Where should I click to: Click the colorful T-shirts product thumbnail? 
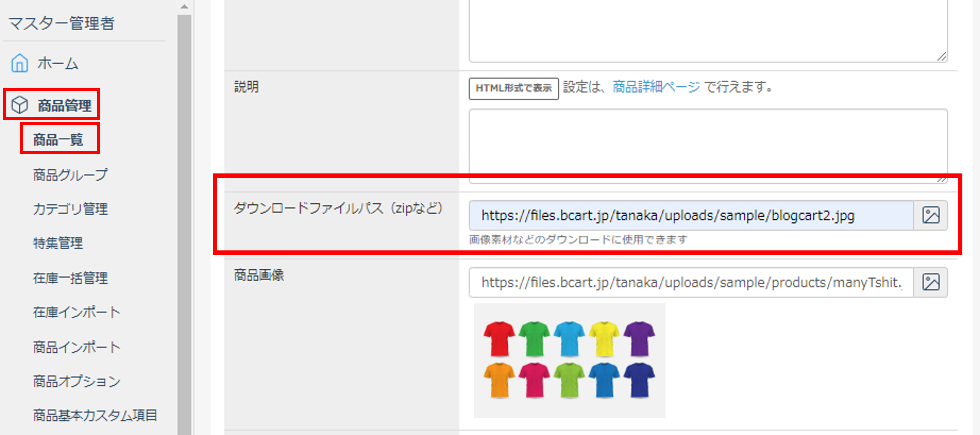point(569,360)
